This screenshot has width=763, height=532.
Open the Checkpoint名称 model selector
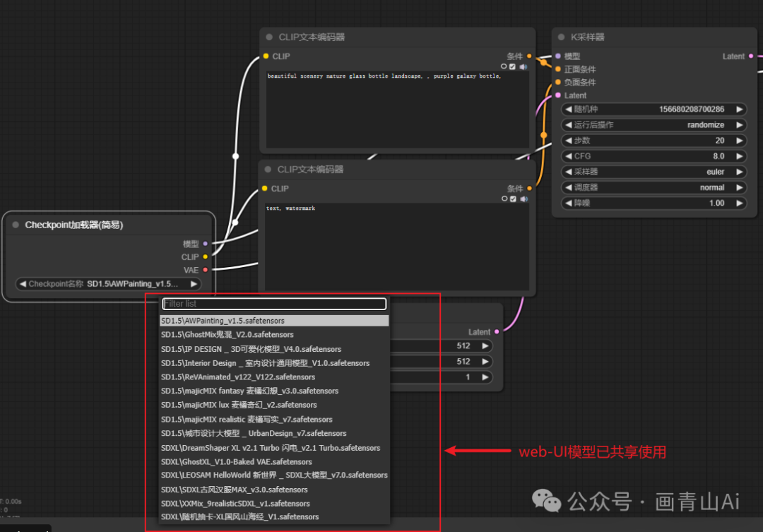tap(109, 284)
